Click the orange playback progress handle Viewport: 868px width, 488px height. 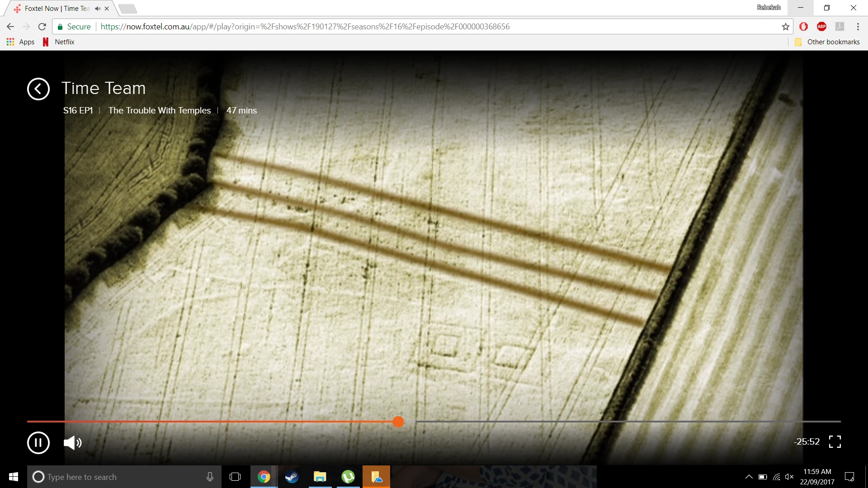pos(398,422)
